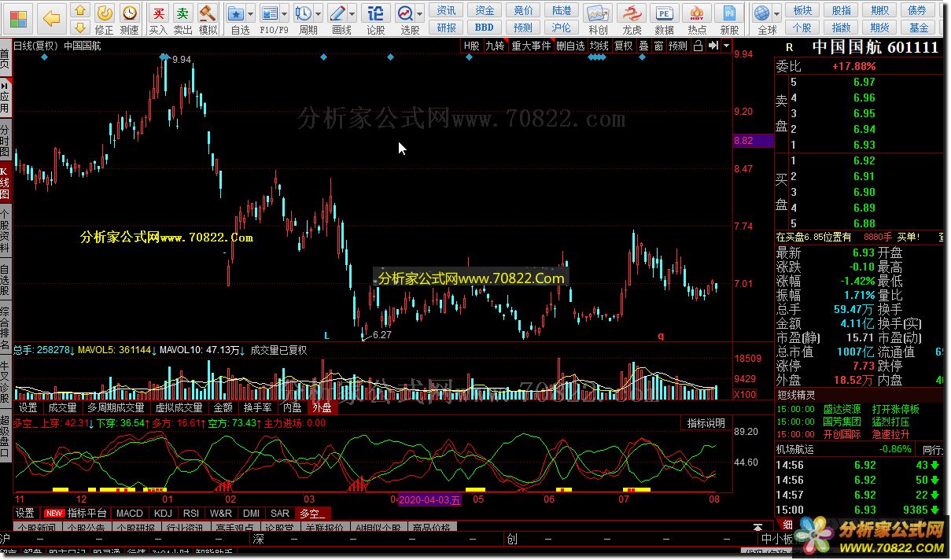The image size is (951, 560).
Task: Open the 选股 stock screener icon
Action: click(x=405, y=13)
